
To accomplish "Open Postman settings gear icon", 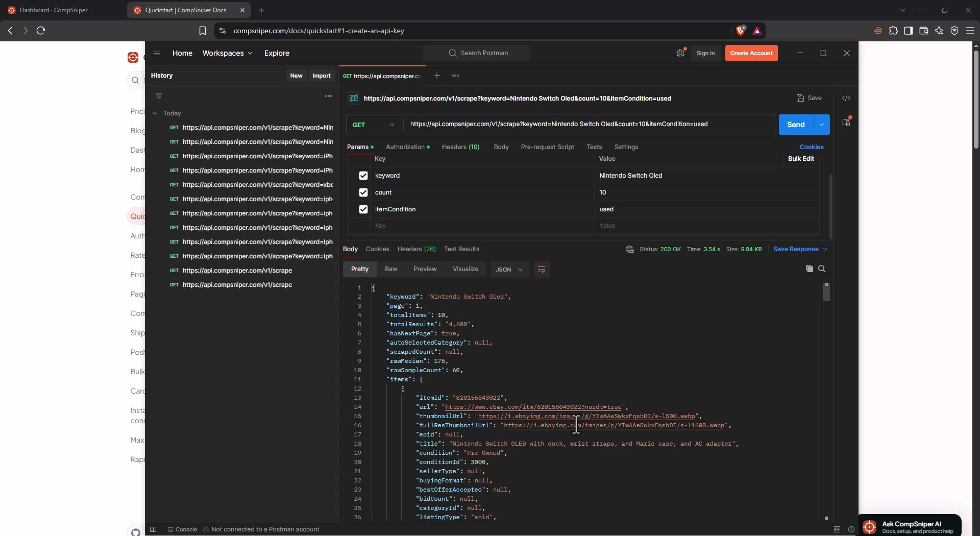I will (x=680, y=53).
